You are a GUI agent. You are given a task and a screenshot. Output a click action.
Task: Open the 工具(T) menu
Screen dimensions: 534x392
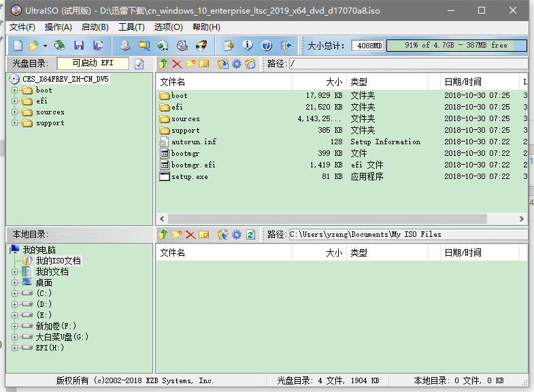(x=131, y=27)
